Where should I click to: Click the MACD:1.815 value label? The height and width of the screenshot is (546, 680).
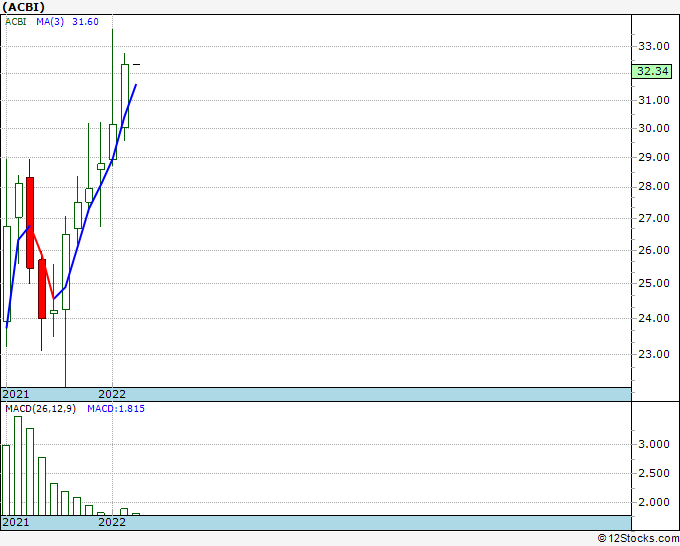pyautogui.click(x=116, y=409)
